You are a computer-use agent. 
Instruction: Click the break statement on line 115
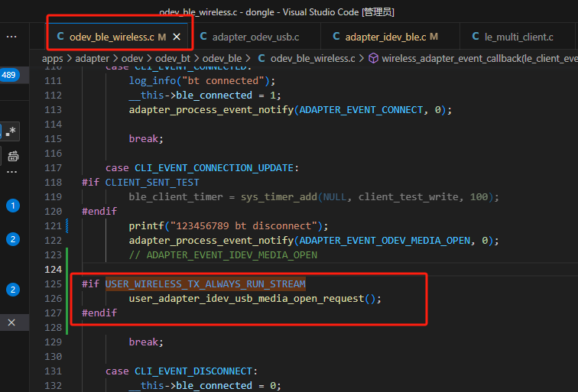coord(146,139)
